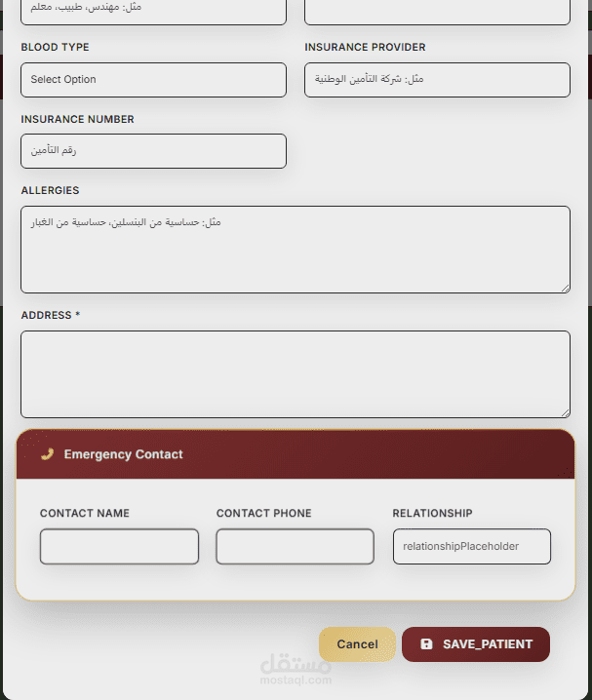The image size is (592, 700).
Task: Click the BLOOD TYPE label
Action: coord(55,48)
